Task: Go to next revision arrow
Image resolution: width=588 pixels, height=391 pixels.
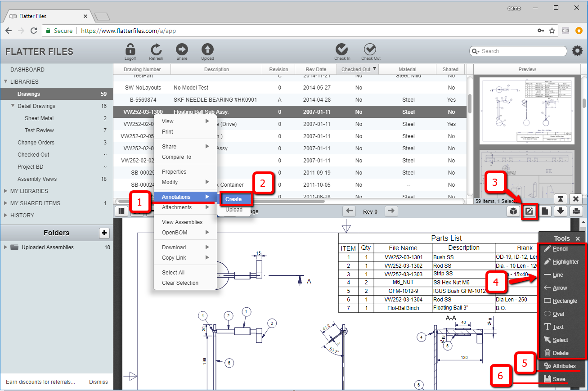Action: coord(391,211)
